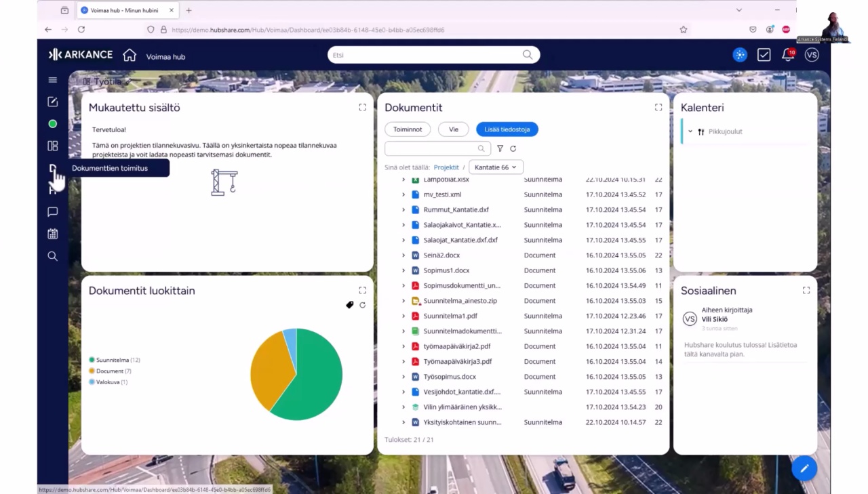Open the chat bubble icon in sidebar
Screen dimensions: 868x494
pos(52,212)
